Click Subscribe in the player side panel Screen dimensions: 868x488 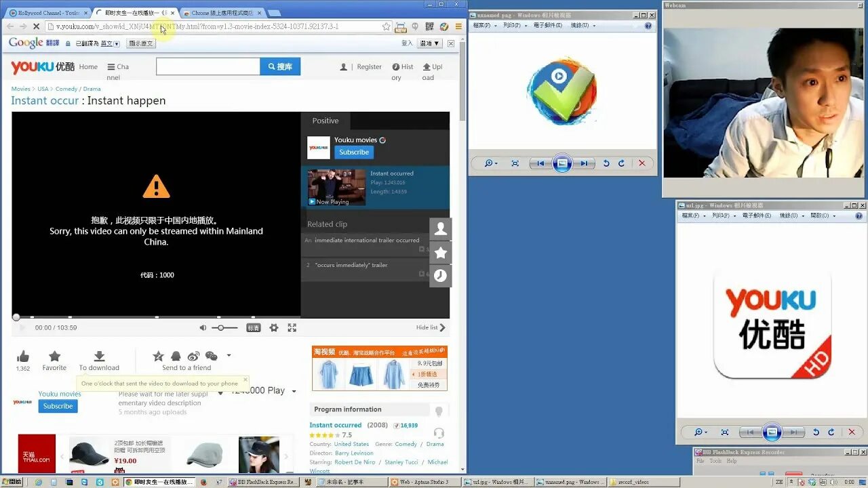[354, 152]
